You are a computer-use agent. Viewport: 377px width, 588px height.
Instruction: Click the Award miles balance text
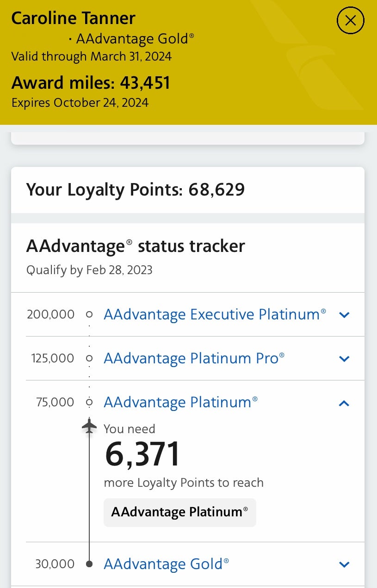(91, 82)
